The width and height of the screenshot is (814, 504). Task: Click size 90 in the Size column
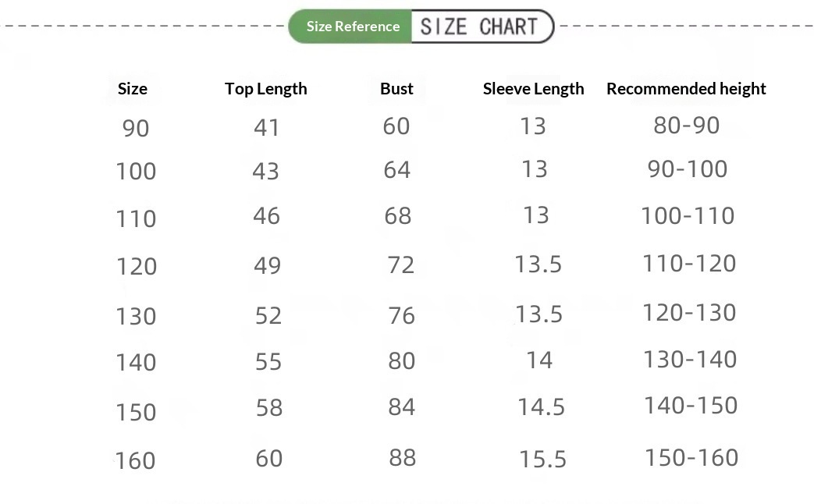click(136, 128)
